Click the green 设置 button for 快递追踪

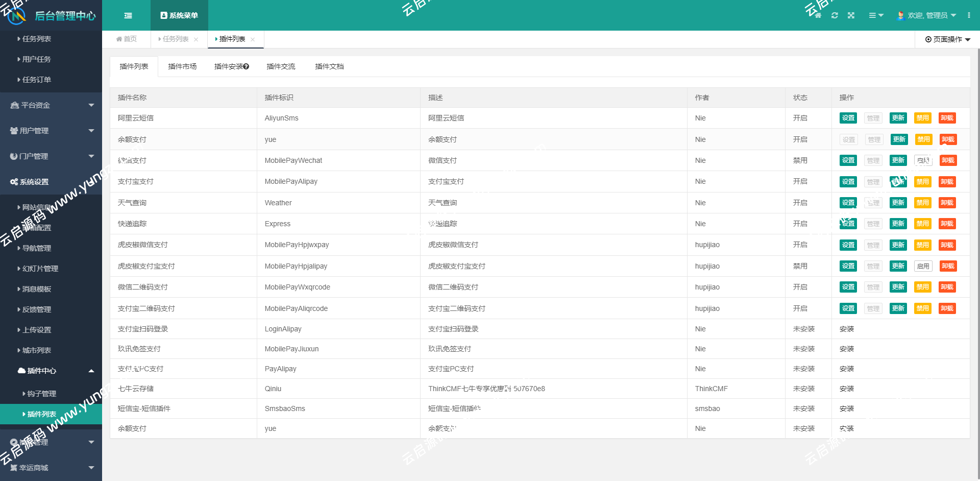click(x=848, y=223)
